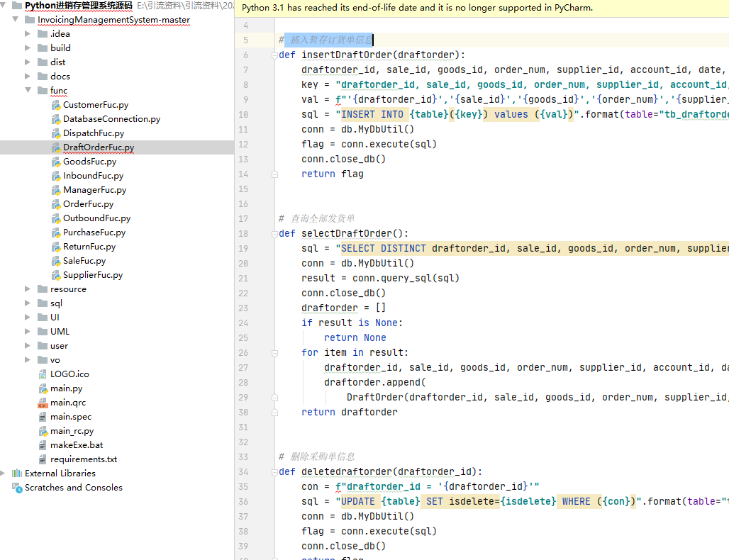
Task: Click the External Libraries icon
Action: pos(17,473)
